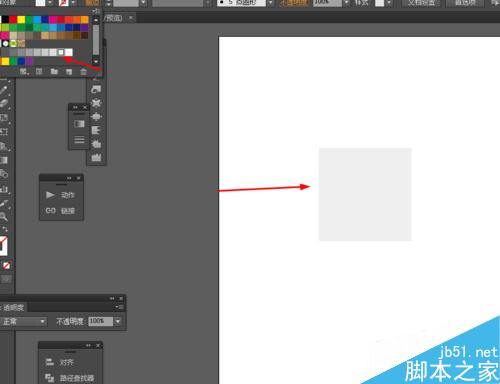Open Transparency panel opacity dropdown arrow

pos(118,321)
